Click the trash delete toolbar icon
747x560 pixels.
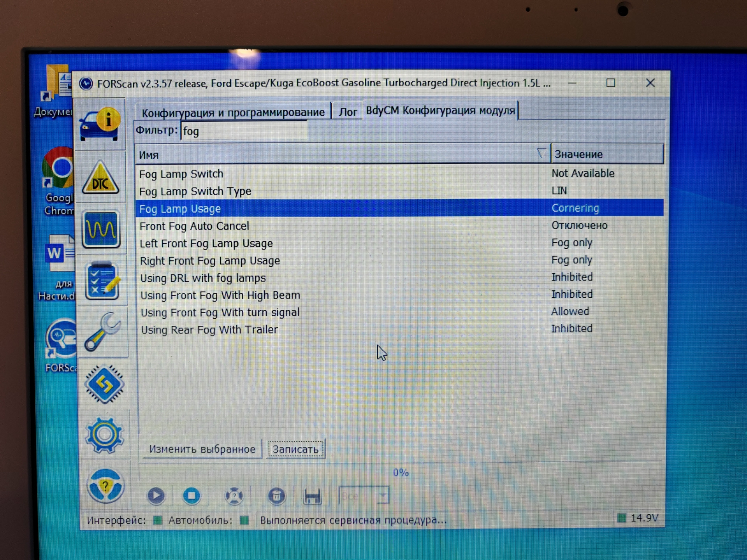[x=276, y=496]
